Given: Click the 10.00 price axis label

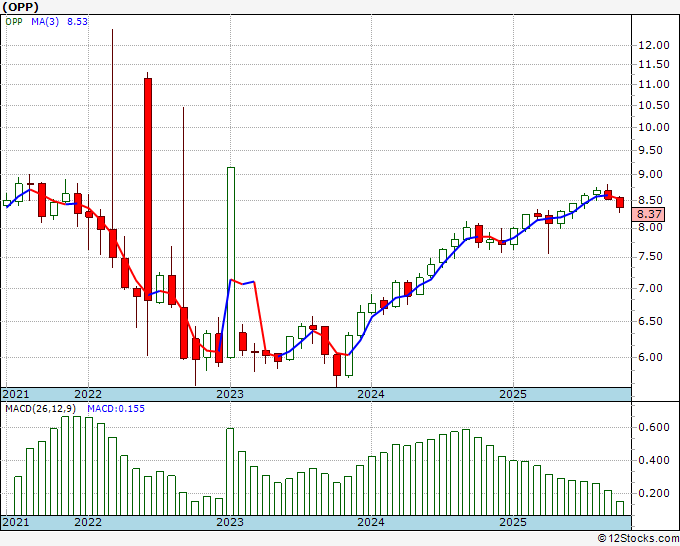Looking at the screenshot, I should tap(654, 128).
